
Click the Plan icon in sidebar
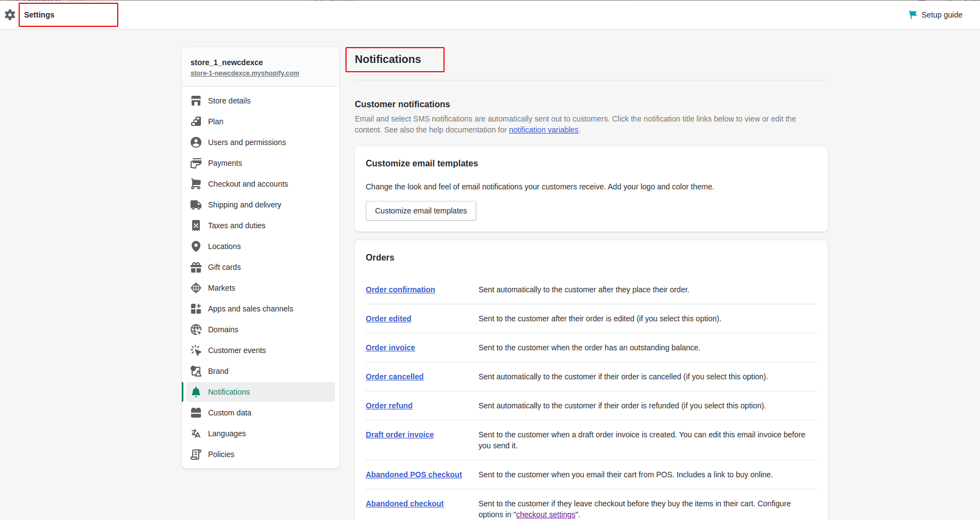tap(196, 122)
